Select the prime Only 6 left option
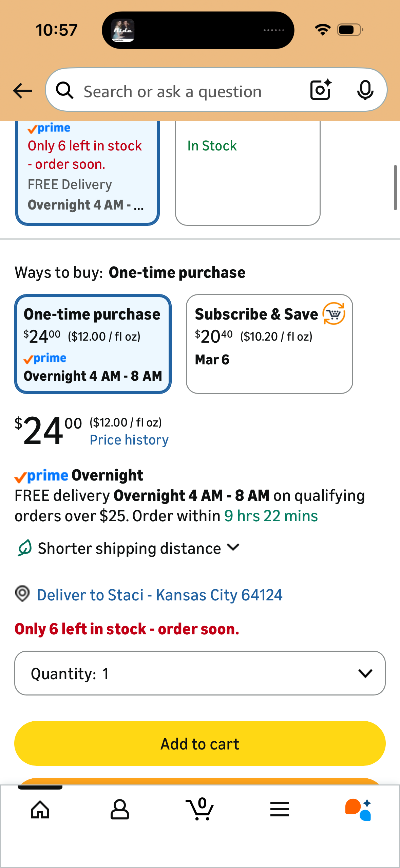400x868 pixels. point(87,173)
